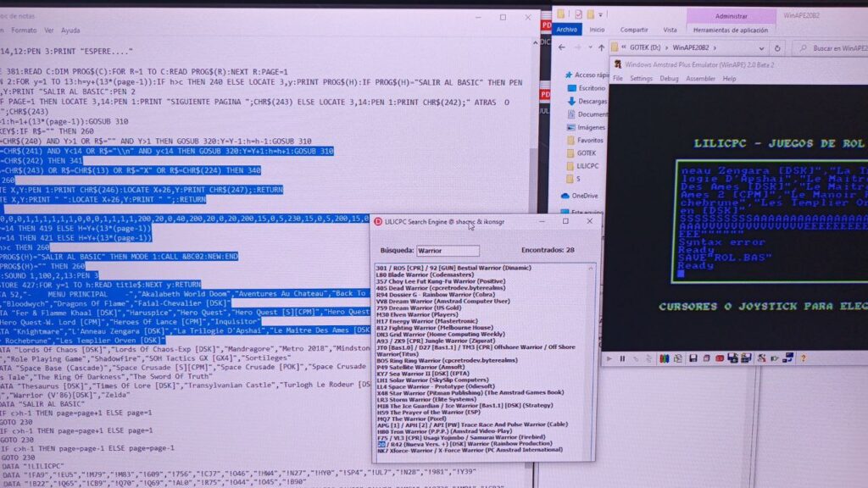Switch to the Vista ribbon tab

pyautogui.click(x=670, y=30)
